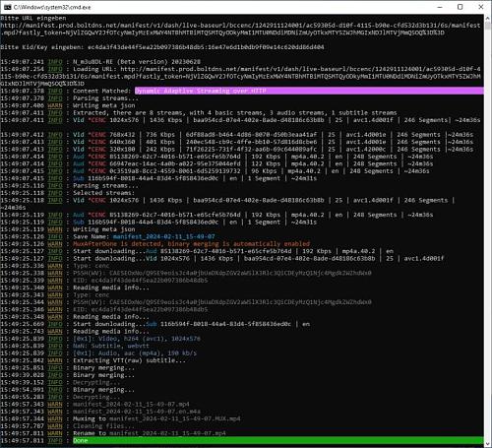The image size is (492, 448).
Task: Click the green Done status line
Action: (278, 440)
